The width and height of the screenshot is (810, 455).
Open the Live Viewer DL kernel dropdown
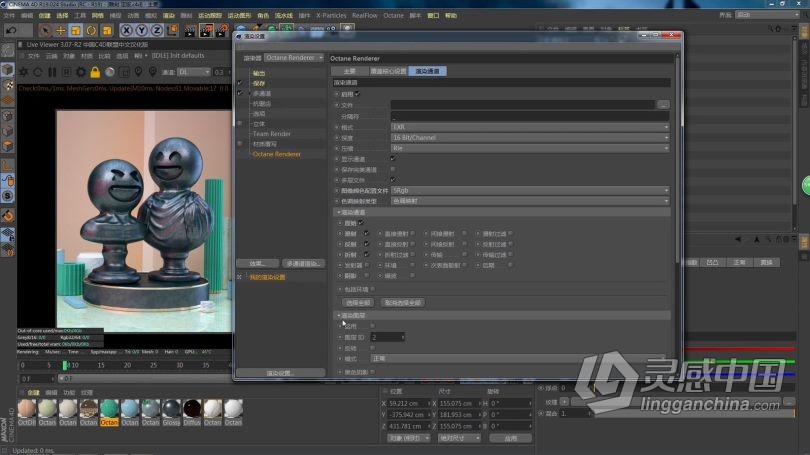194,72
